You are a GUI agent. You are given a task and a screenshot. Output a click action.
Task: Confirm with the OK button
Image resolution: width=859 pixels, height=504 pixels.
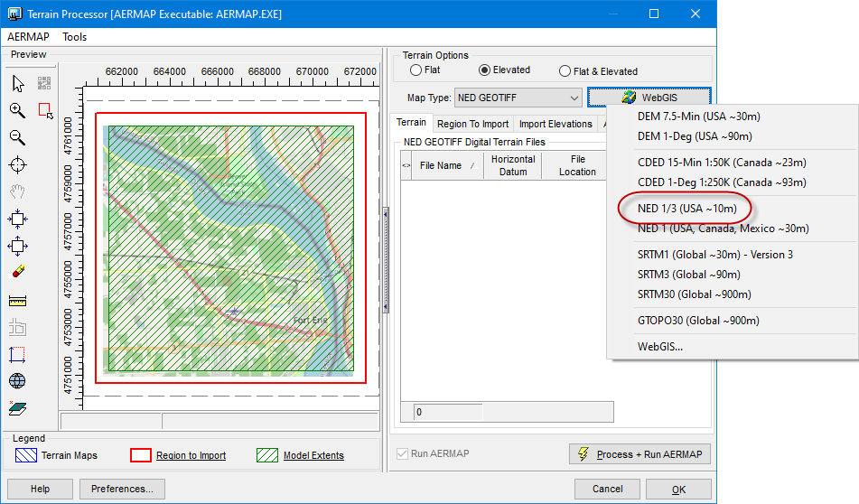pos(678,490)
